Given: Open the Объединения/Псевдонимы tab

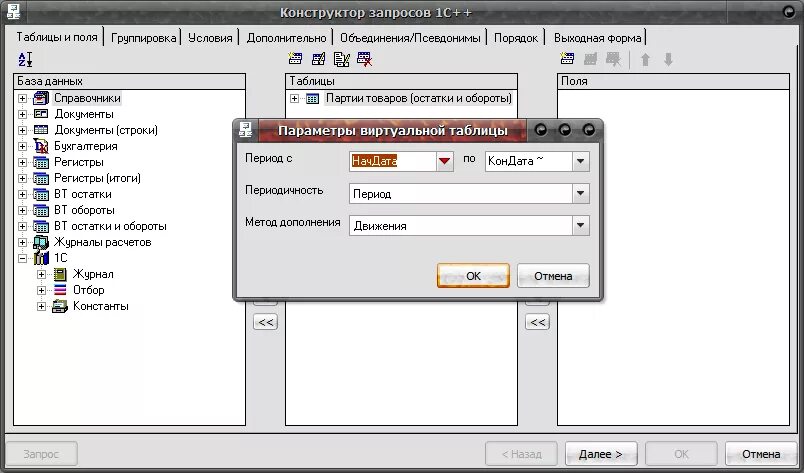Looking at the screenshot, I should coord(410,37).
